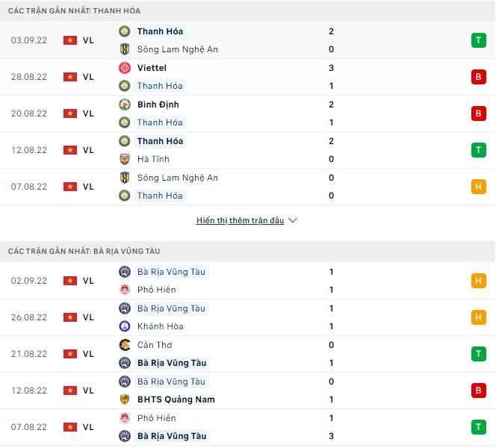
Task: Click Vietnam flag on 03.09.22 match
Action: click(70, 40)
